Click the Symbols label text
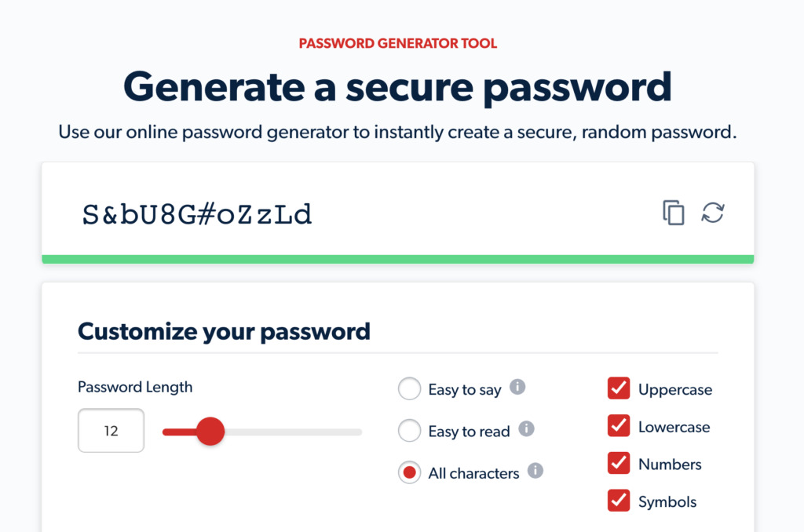Viewport: 804px width, 532px height. click(x=667, y=501)
